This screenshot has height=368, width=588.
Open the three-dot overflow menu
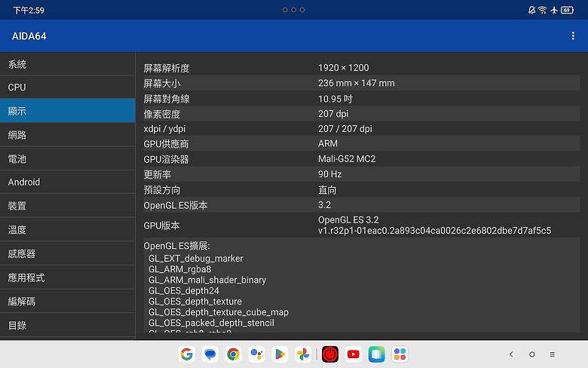click(x=573, y=35)
